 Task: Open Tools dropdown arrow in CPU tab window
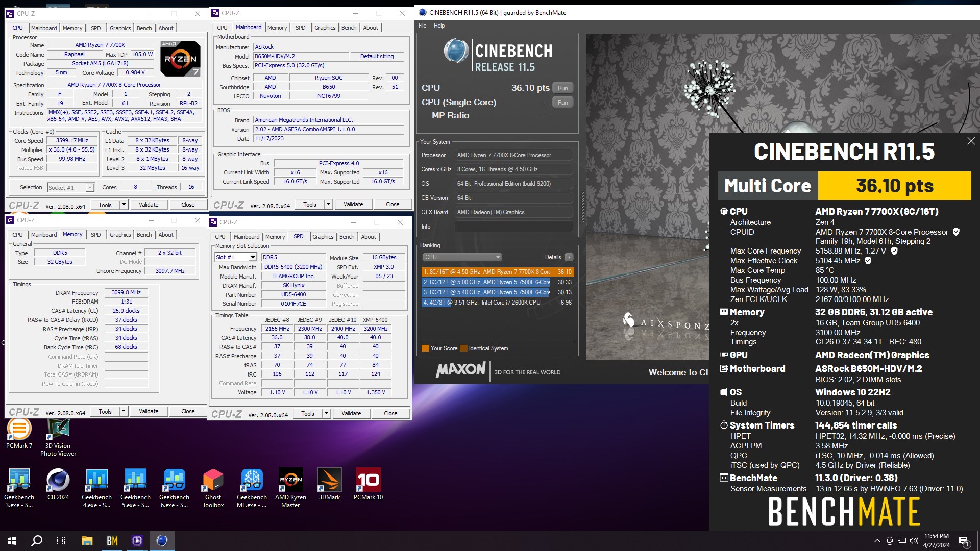point(124,205)
